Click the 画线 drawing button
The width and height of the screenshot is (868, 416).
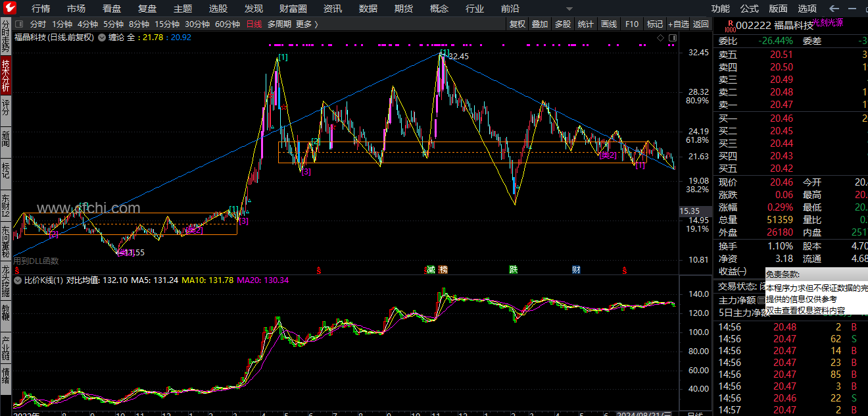click(x=609, y=24)
